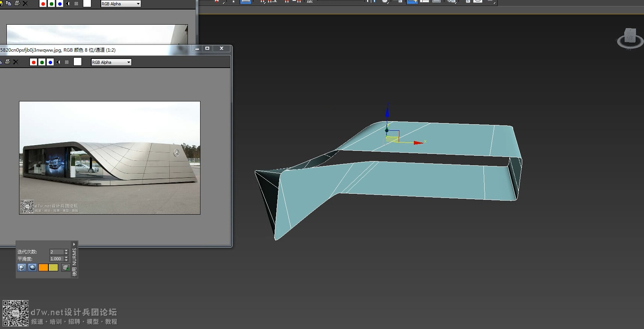Open RGB Alpha dropdown in back window
This screenshot has height=329, width=644.
click(x=121, y=4)
